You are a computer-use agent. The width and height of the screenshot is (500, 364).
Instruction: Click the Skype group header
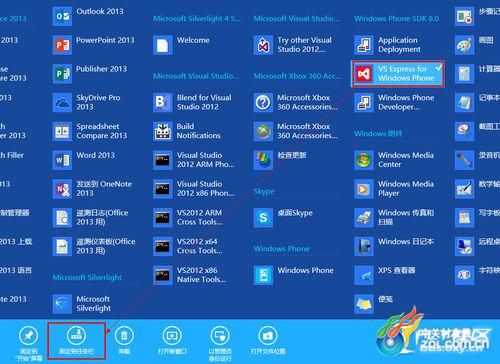[264, 191]
